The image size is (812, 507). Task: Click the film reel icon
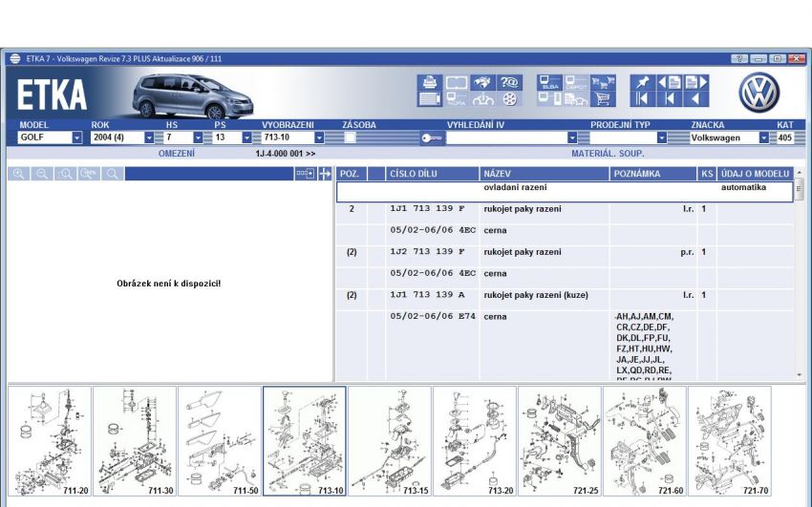(x=509, y=98)
